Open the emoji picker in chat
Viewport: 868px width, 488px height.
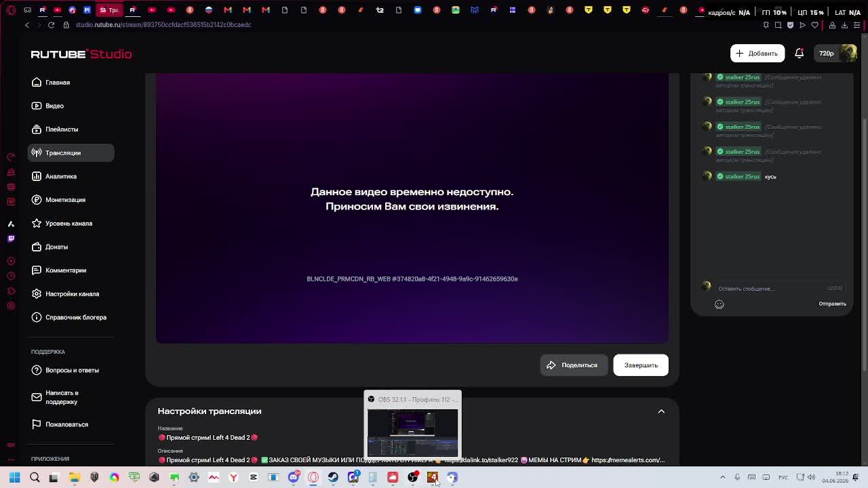(x=719, y=304)
